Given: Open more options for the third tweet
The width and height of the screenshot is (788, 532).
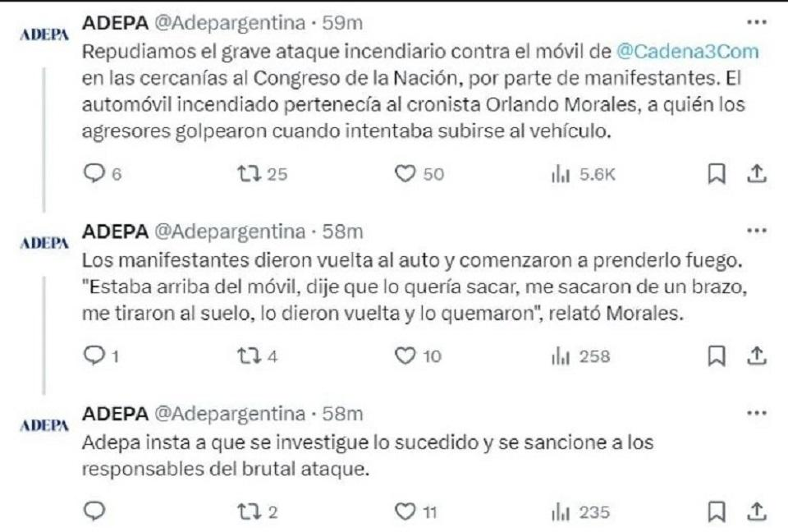Looking at the screenshot, I should click(757, 411).
